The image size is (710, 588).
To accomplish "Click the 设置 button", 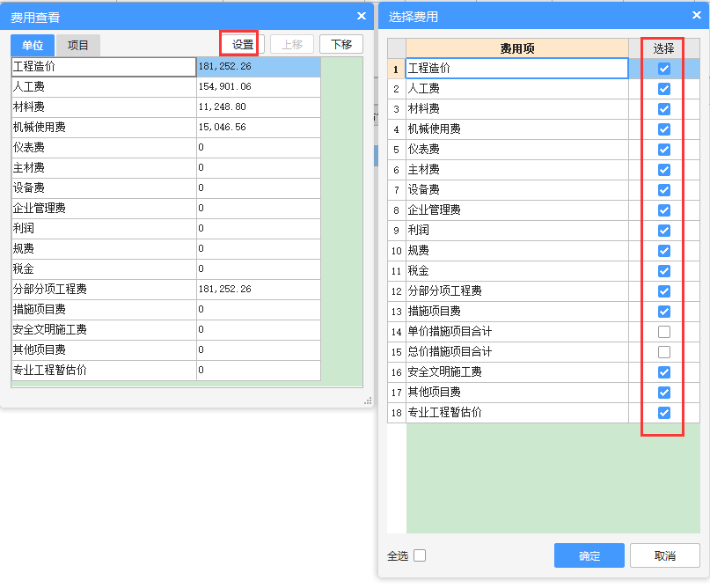I will pos(243,45).
